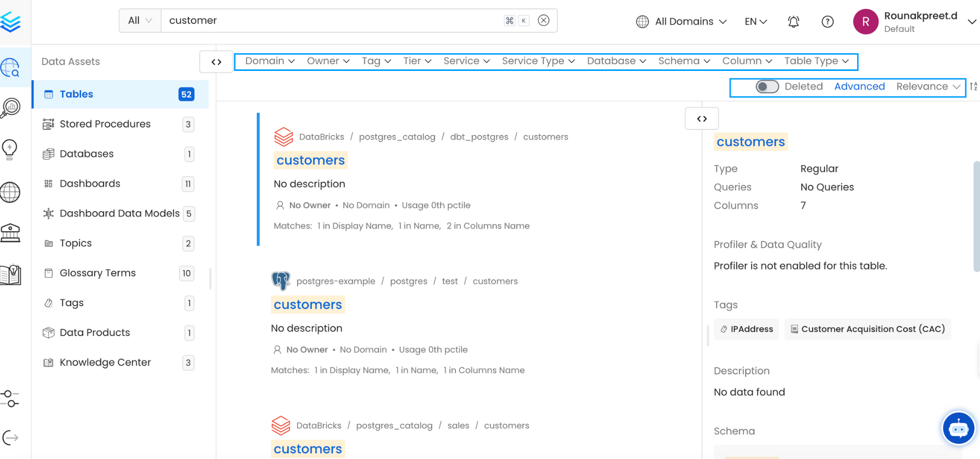This screenshot has width=980, height=459.
Task: Click the DataBricks icon of dbt_postgres customers
Action: click(x=284, y=137)
